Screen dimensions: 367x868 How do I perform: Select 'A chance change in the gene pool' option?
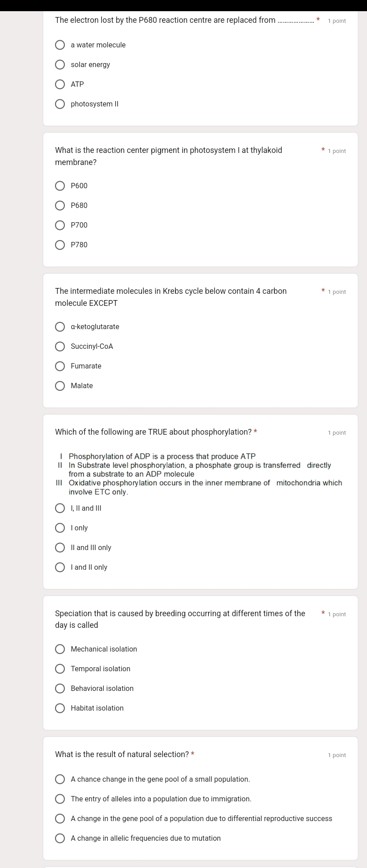tap(60, 779)
